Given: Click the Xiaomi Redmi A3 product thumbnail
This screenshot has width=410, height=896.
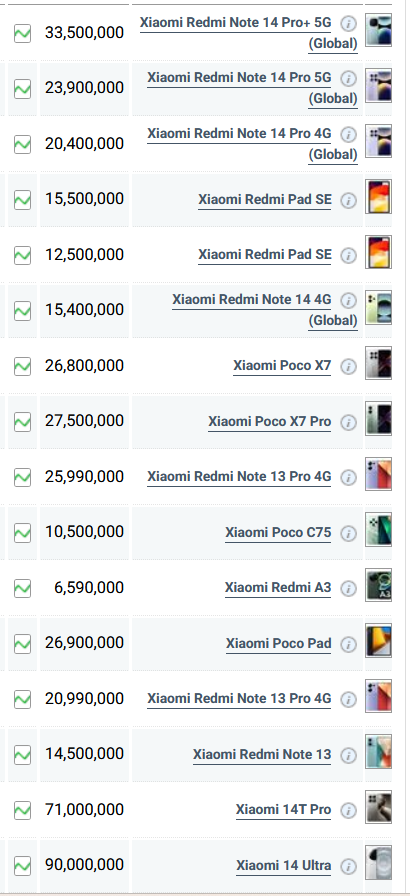Looking at the screenshot, I should 379,585.
